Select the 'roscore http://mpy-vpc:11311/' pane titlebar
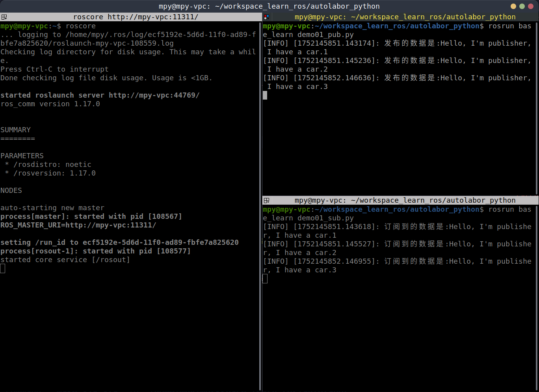Image resolution: width=539 pixels, height=392 pixels. pyautogui.click(x=131, y=17)
